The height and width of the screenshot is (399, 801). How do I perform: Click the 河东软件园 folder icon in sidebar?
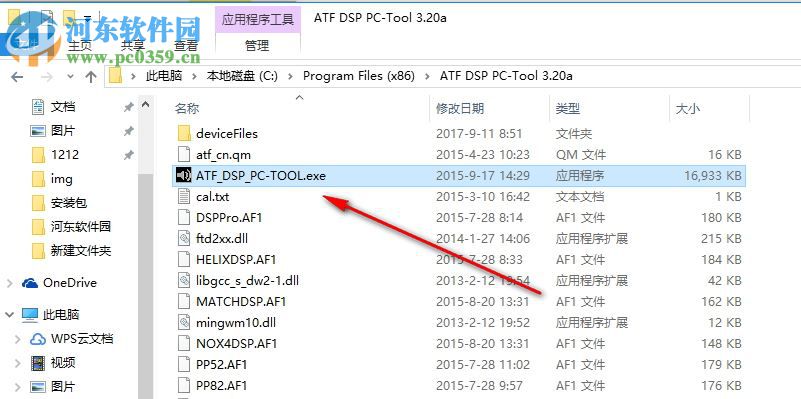point(38,227)
